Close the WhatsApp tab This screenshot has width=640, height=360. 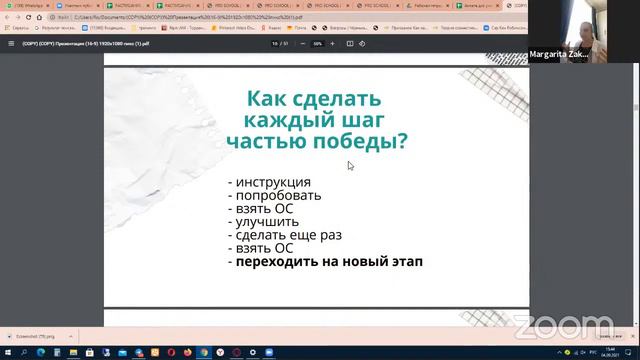[48, 6]
